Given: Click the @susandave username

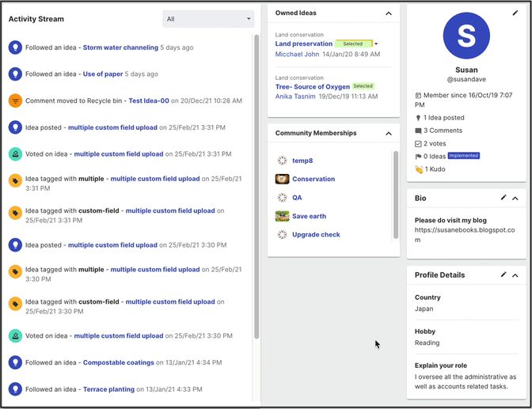Looking at the screenshot, I should [x=466, y=79].
